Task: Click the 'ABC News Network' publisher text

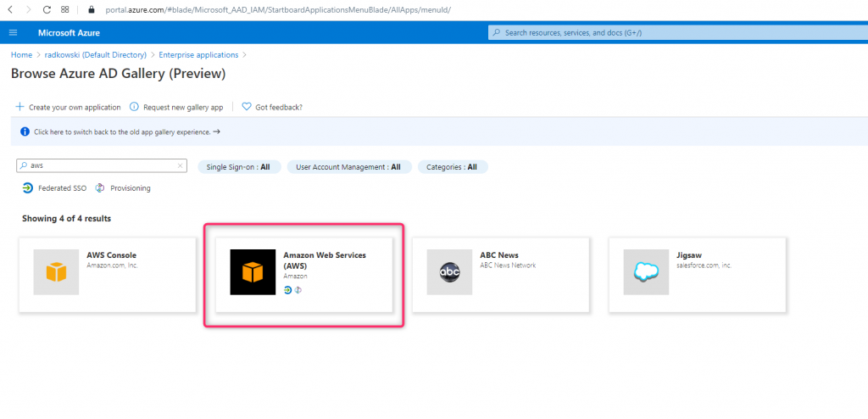Action: pyautogui.click(x=508, y=265)
